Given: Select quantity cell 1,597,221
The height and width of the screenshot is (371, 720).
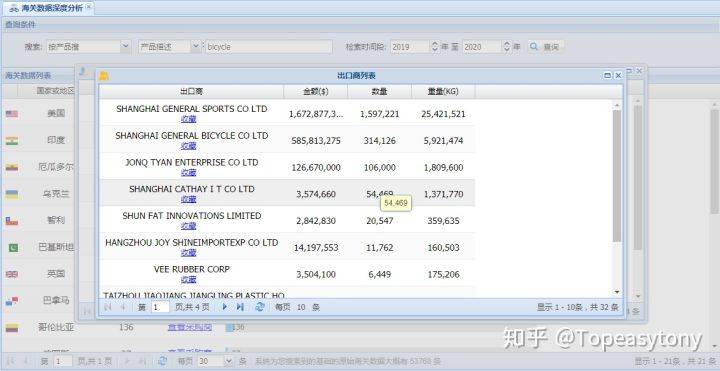Looking at the screenshot, I should tap(379, 114).
